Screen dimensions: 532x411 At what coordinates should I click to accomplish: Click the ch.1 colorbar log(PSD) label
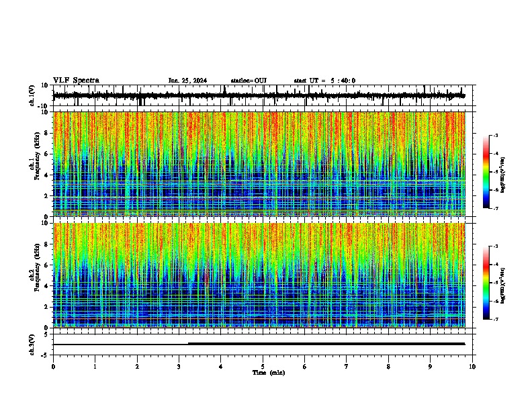pyautogui.click(x=502, y=175)
